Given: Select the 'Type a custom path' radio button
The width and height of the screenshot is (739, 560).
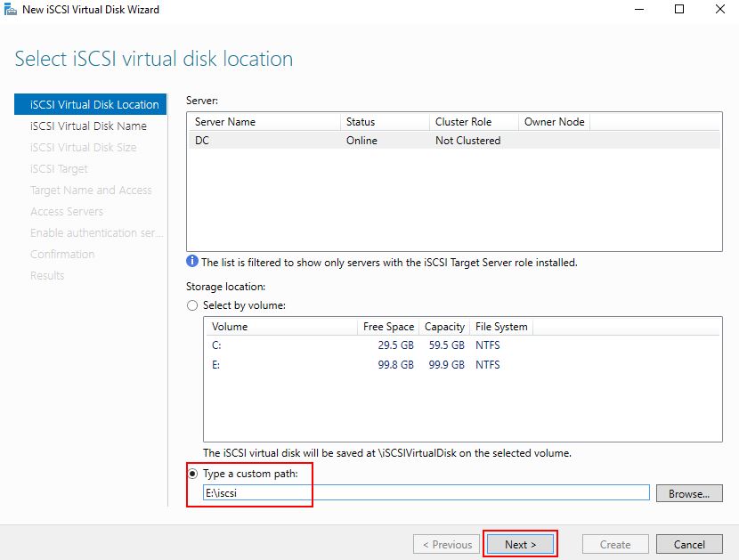Looking at the screenshot, I should (192, 474).
